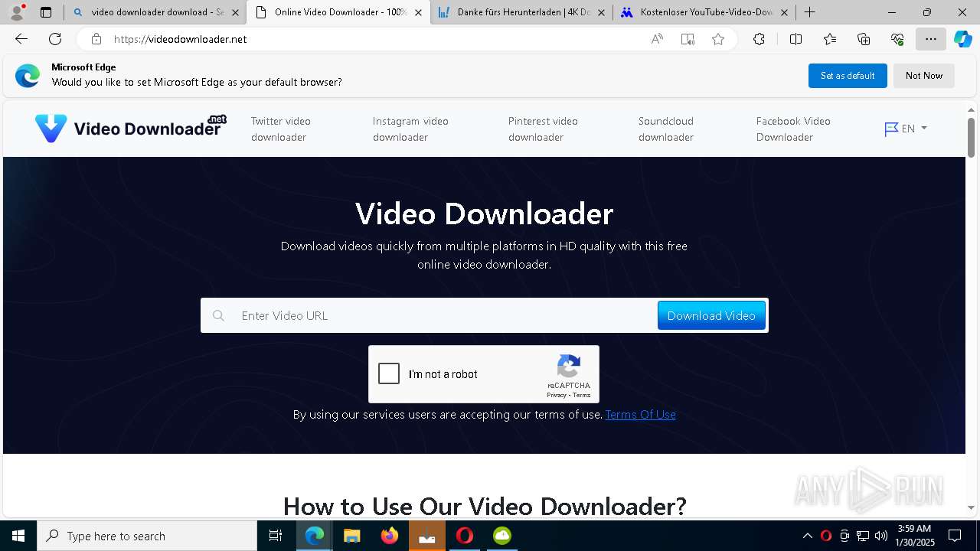Switch to Danke fürs Herunterladen tab
The width and height of the screenshot is (980, 551).
tap(521, 12)
